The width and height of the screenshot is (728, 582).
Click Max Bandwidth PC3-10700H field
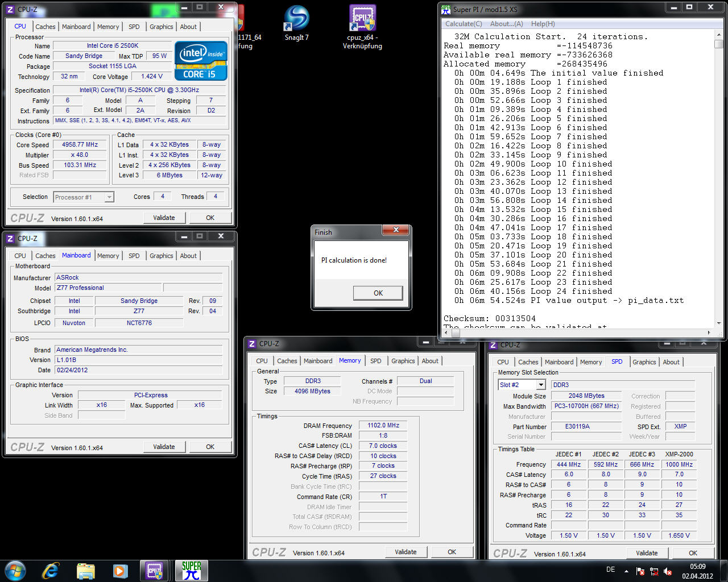586,406
